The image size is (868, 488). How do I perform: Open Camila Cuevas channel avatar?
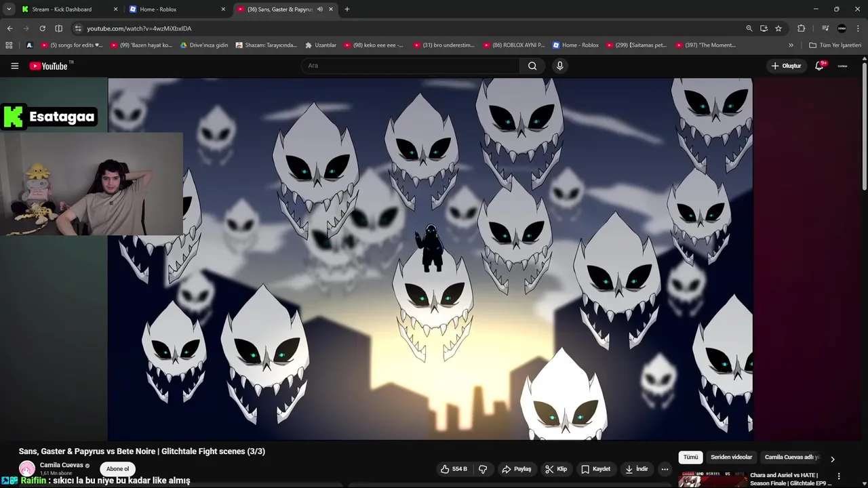[27, 469]
